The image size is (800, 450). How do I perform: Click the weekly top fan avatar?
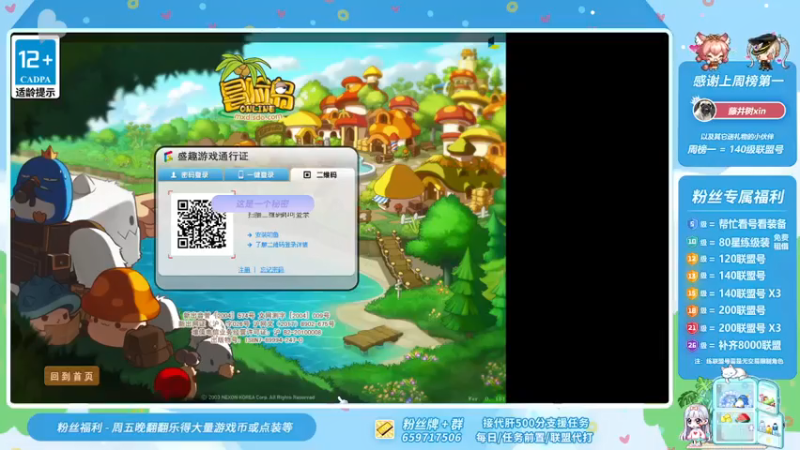(704, 110)
